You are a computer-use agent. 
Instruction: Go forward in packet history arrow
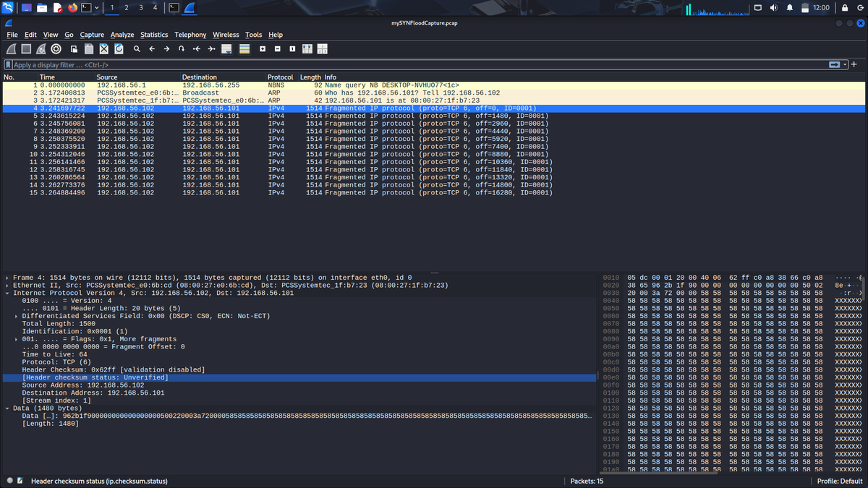(166, 49)
